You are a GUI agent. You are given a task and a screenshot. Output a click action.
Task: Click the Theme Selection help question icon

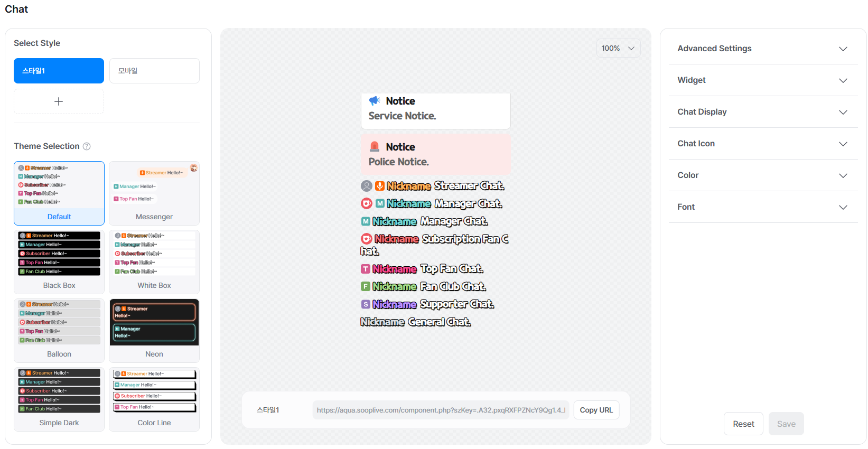87,146
